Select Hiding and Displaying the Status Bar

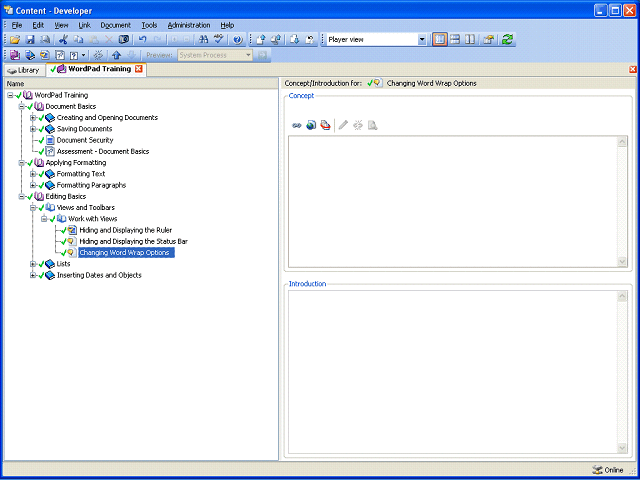click(133, 242)
